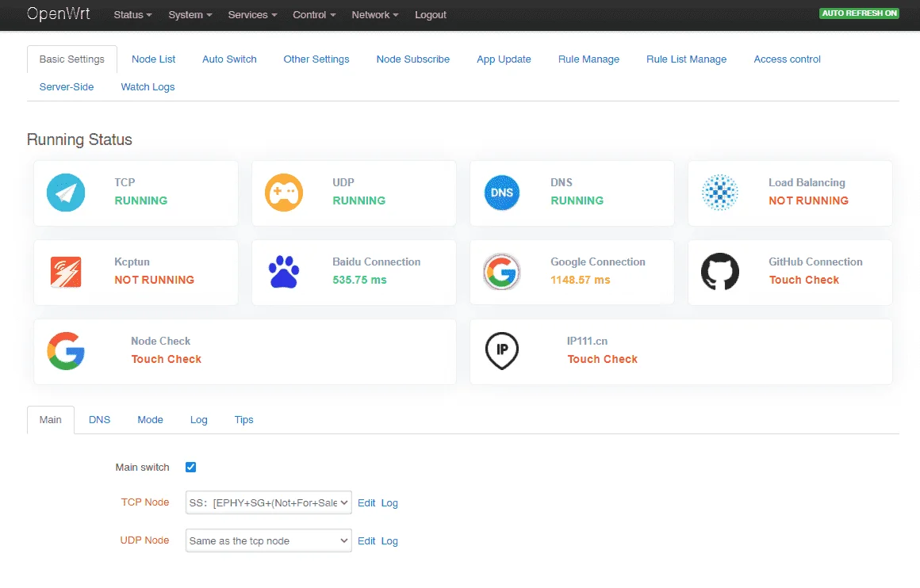Click the Node Check Google icon
The height and width of the screenshot is (588, 920).
pos(66,351)
